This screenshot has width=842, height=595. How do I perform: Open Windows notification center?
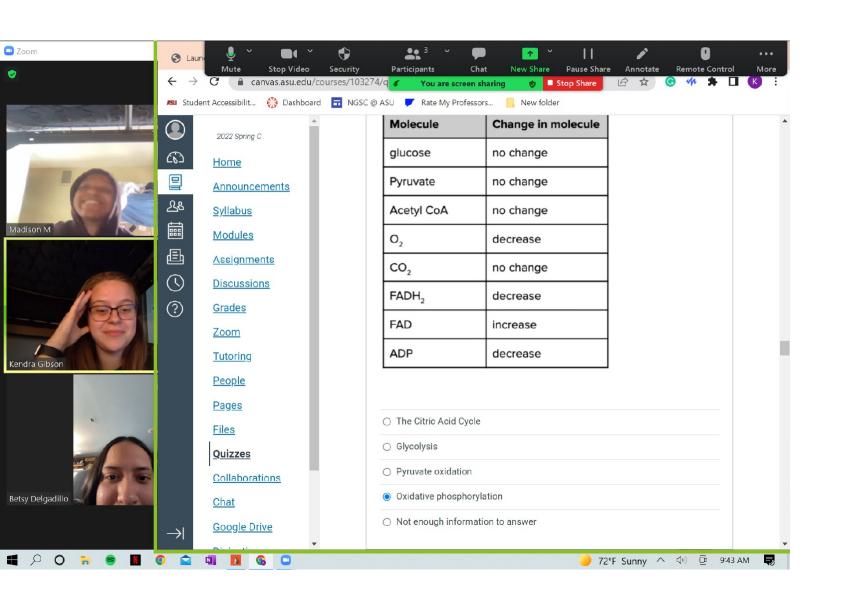coord(769,560)
